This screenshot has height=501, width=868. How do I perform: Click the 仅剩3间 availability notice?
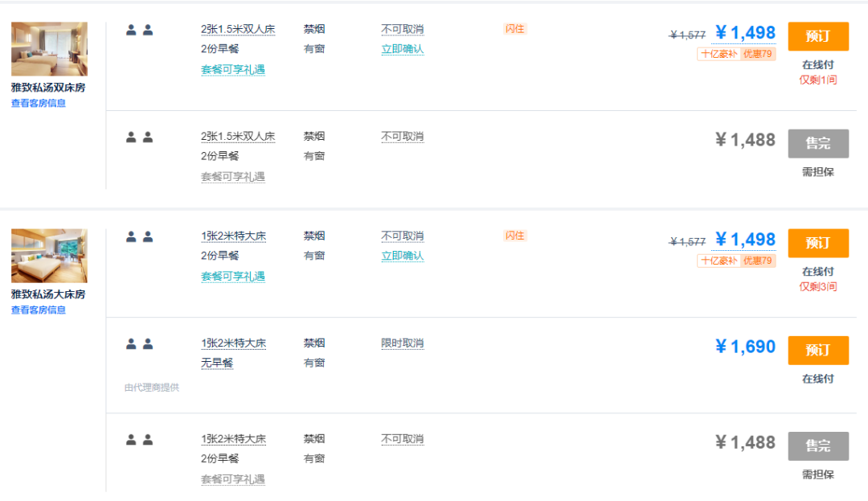[x=818, y=287]
